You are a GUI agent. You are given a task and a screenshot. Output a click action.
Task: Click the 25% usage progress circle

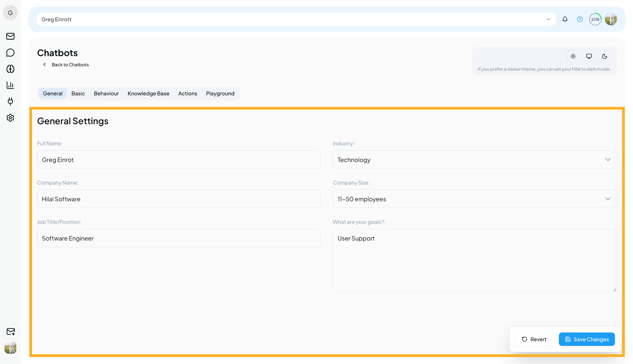tap(595, 19)
